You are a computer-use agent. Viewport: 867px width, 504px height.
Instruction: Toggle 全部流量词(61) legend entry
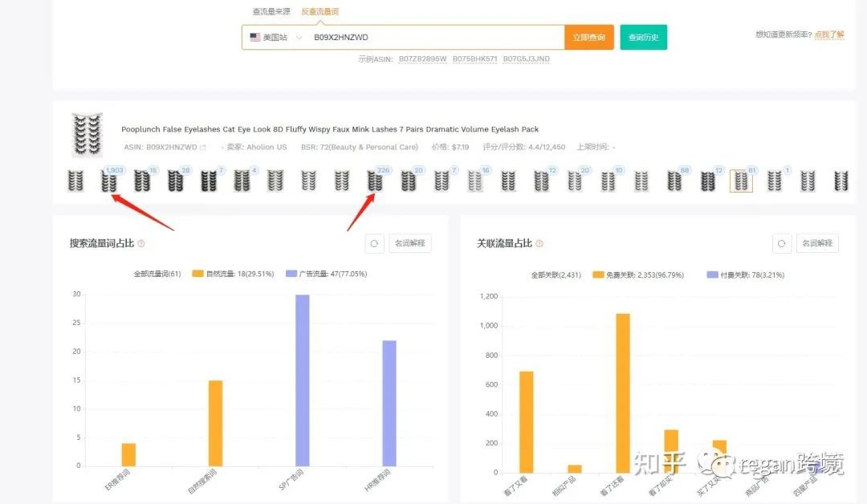point(157,274)
